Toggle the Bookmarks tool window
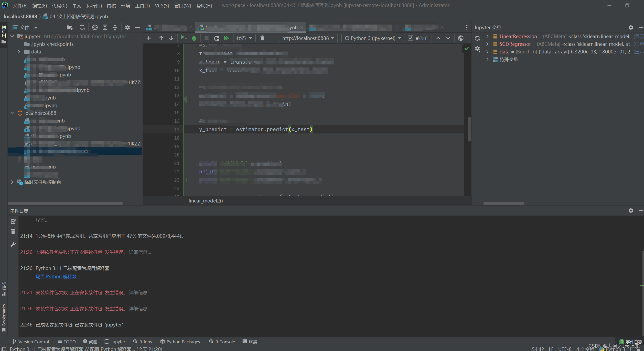This screenshot has width=644, height=351. tap(4, 317)
